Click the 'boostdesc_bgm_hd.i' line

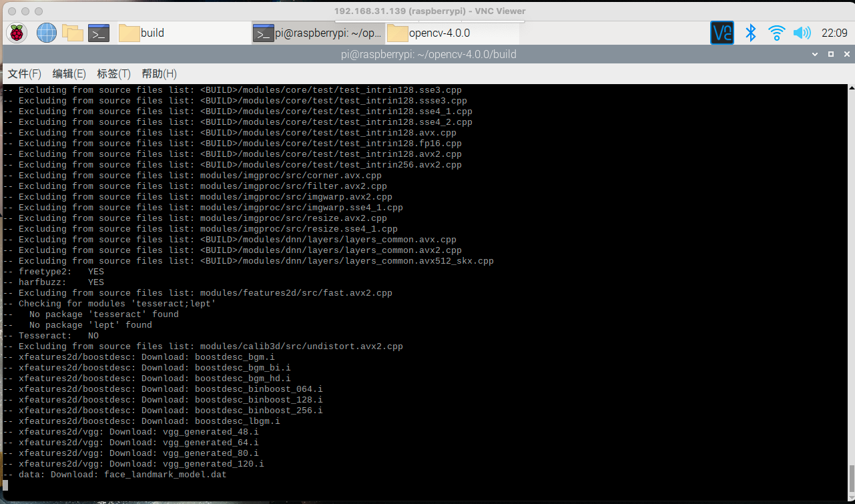point(147,379)
